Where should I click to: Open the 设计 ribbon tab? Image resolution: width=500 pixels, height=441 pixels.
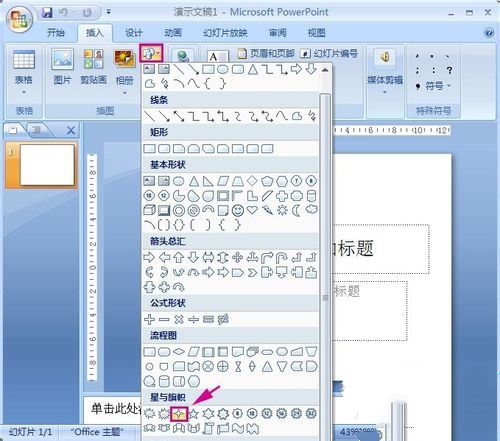pyautogui.click(x=134, y=33)
